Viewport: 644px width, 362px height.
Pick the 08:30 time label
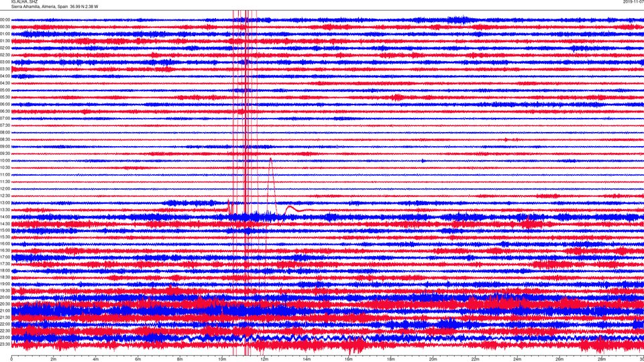[5, 139]
